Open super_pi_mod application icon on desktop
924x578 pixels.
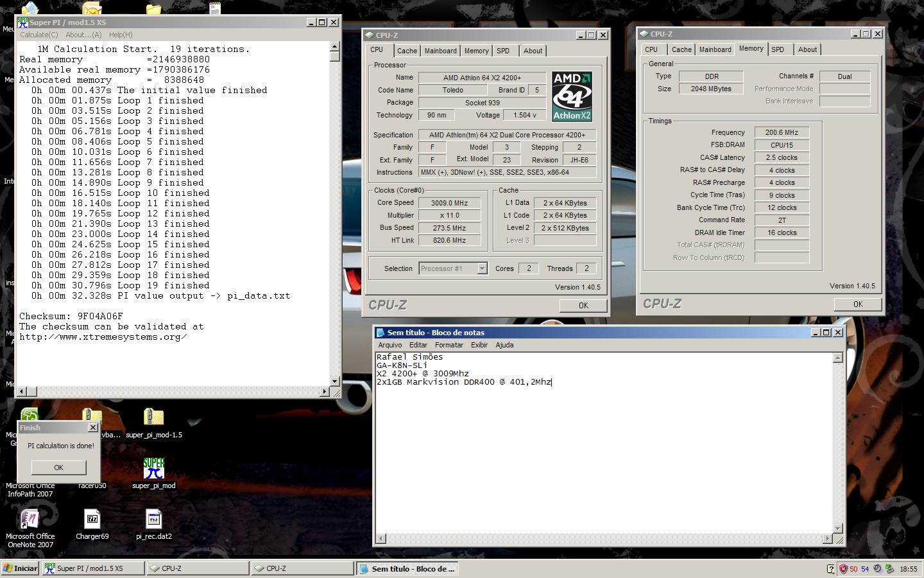coord(154,468)
